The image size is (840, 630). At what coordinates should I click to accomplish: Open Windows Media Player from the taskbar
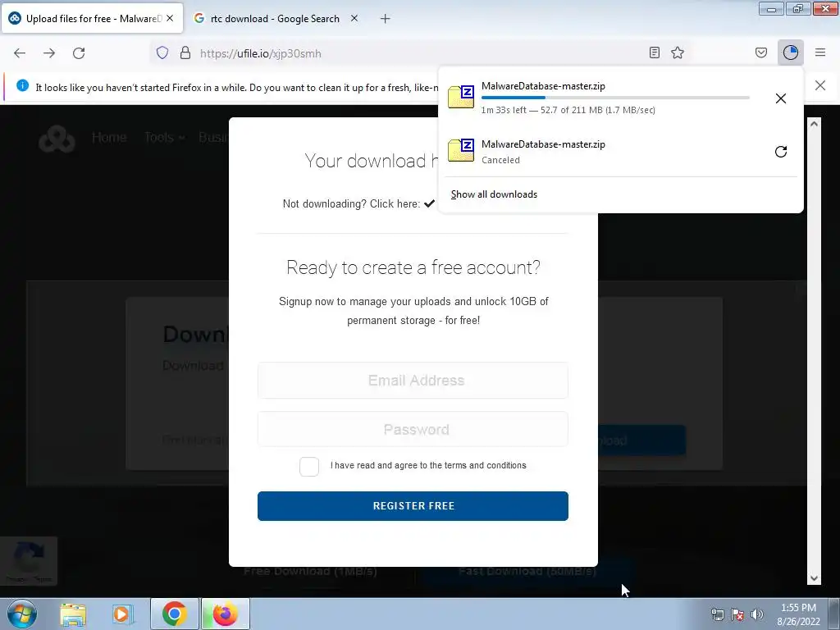click(x=123, y=614)
